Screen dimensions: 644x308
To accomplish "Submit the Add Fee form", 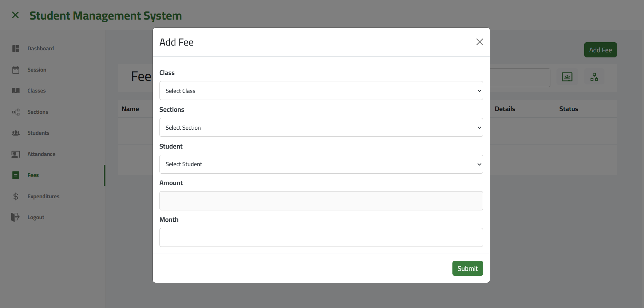I will click(x=467, y=268).
